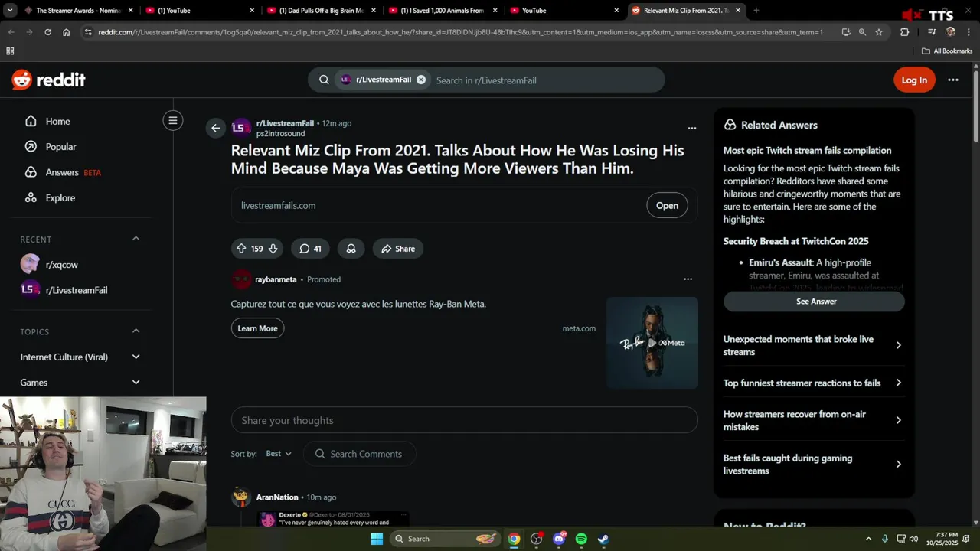Open How streamers recover from on-air mistakes
980x551 pixels.
pyautogui.click(x=813, y=420)
